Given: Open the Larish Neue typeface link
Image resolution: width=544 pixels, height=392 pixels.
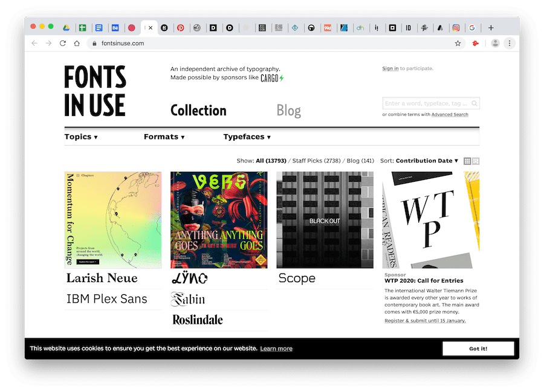Looking at the screenshot, I should [x=102, y=278].
